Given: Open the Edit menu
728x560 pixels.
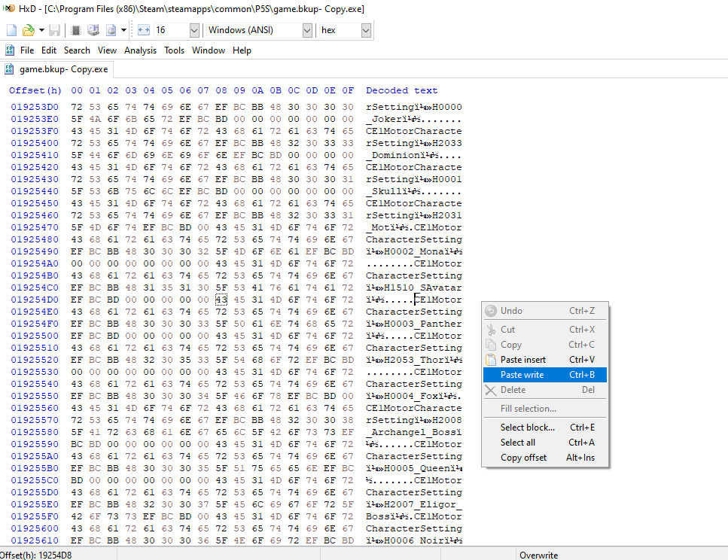Looking at the screenshot, I should pos(49,50).
